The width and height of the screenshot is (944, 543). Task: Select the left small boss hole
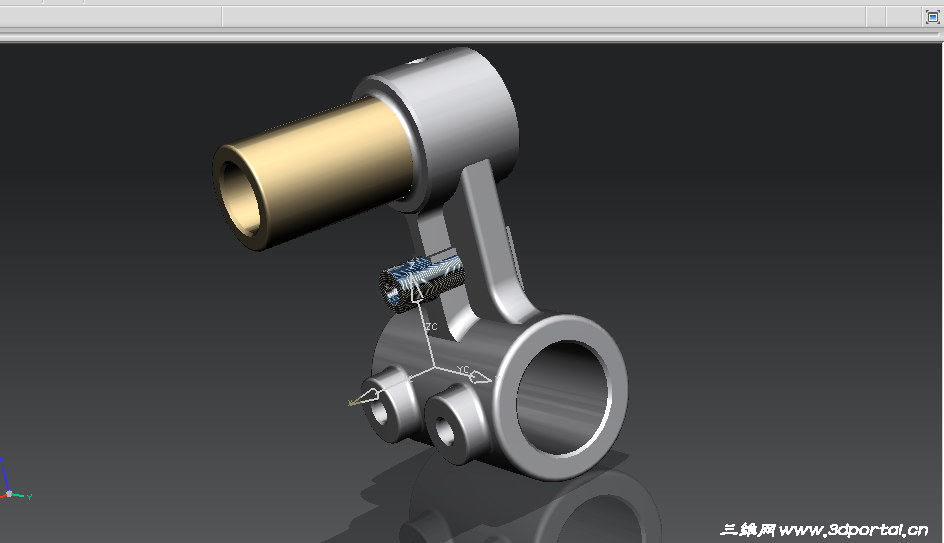[381, 411]
